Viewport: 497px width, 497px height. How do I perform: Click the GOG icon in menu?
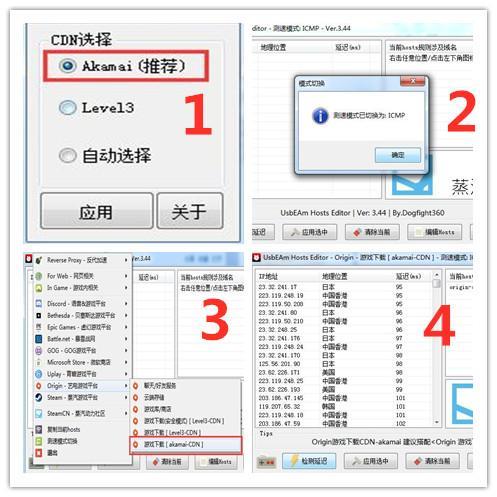[x=39, y=350]
